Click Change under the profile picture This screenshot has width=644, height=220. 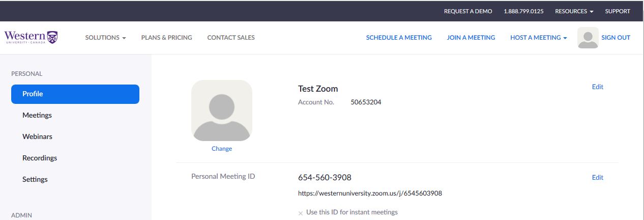click(222, 149)
